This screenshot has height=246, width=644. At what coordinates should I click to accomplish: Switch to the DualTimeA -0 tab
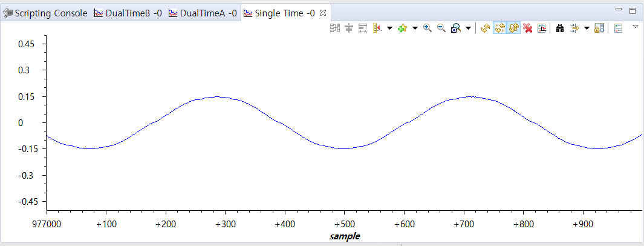pyautogui.click(x=203, y=13)
